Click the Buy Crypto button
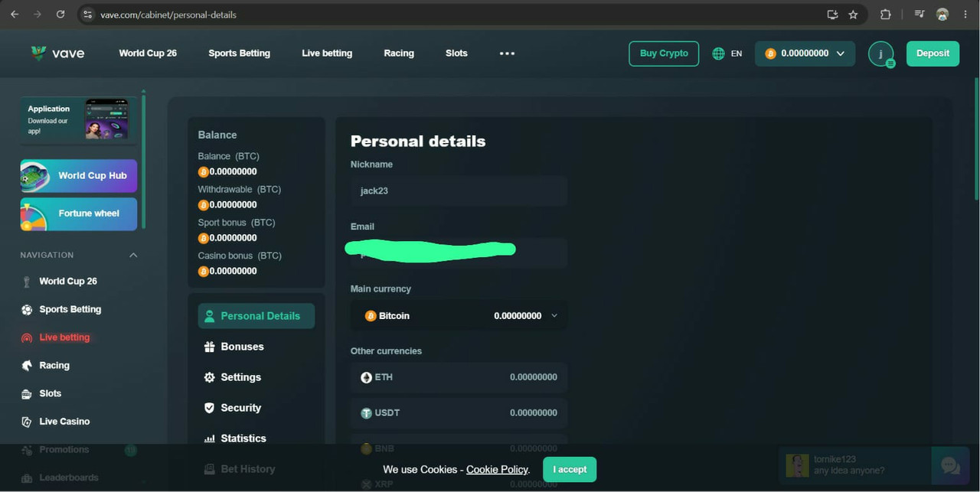980x492 pixels. tap(664, 54)
